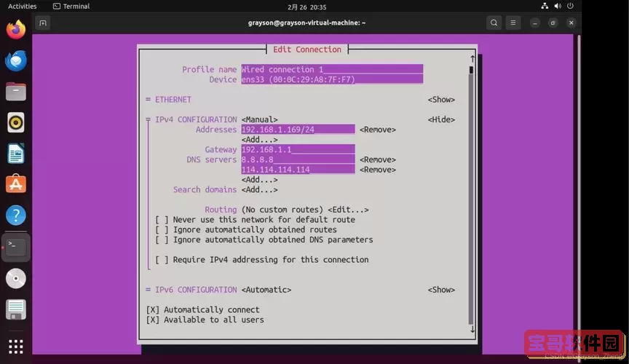Remove the 8.8.8.8 DNS server
The width and height of the screenshot is (629, 364).
[x=378, y=159]
